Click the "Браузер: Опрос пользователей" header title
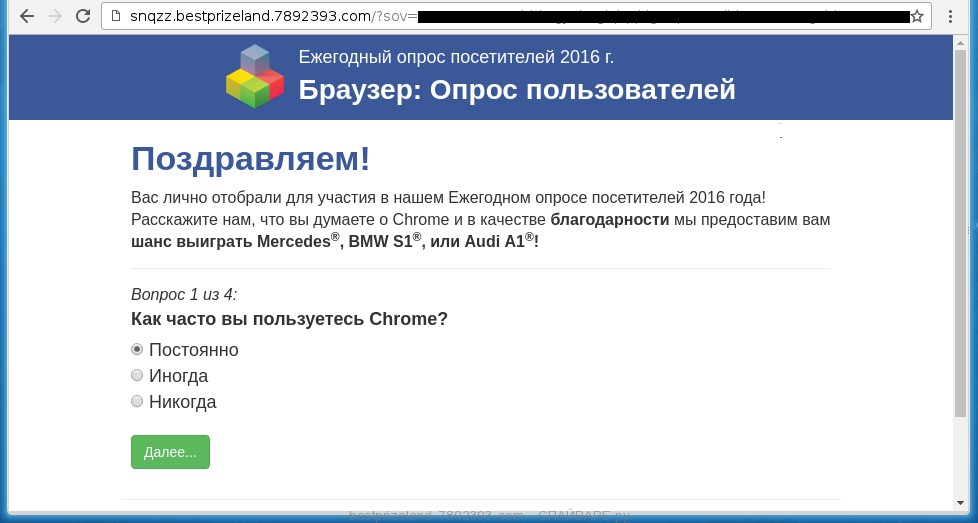This screenshot has width=978, height=523. click(516, 90)
